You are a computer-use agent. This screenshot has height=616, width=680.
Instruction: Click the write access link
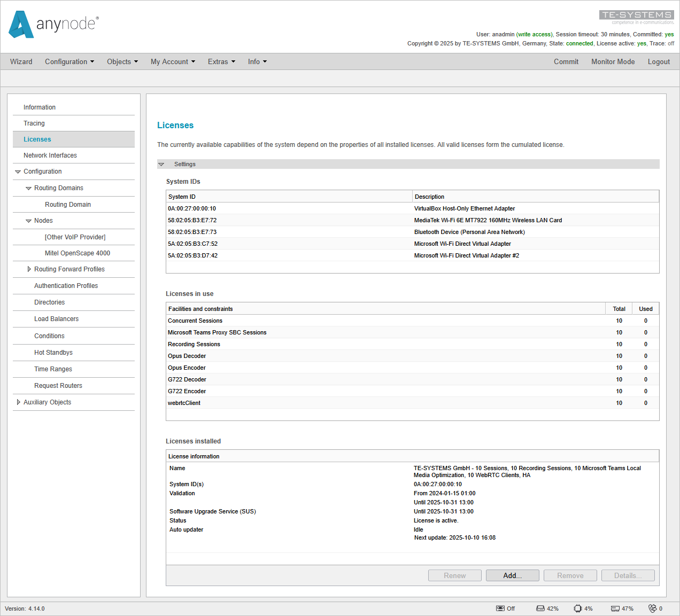(534, 34)
